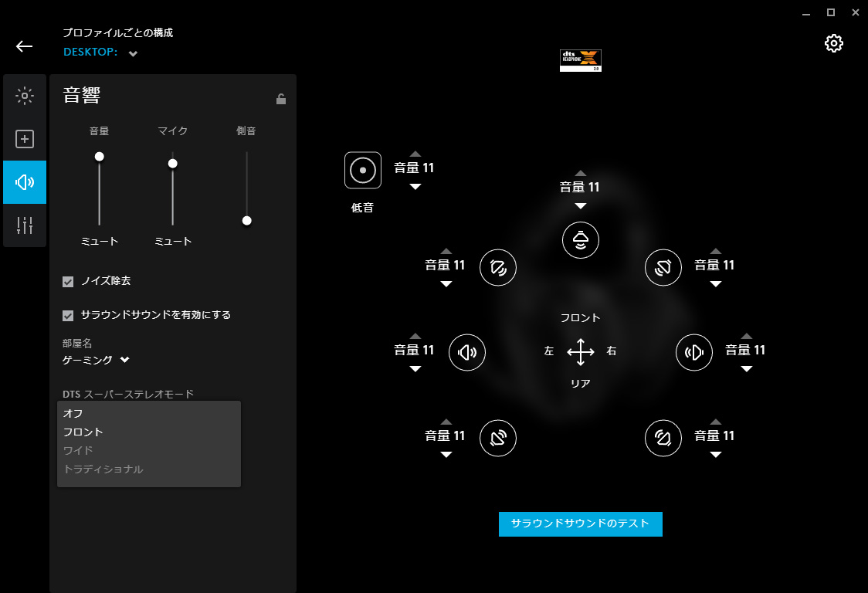Select the rear right speaker icon
Image resolution: width=868 pixels, height=593 pixels.
(663, 438)
